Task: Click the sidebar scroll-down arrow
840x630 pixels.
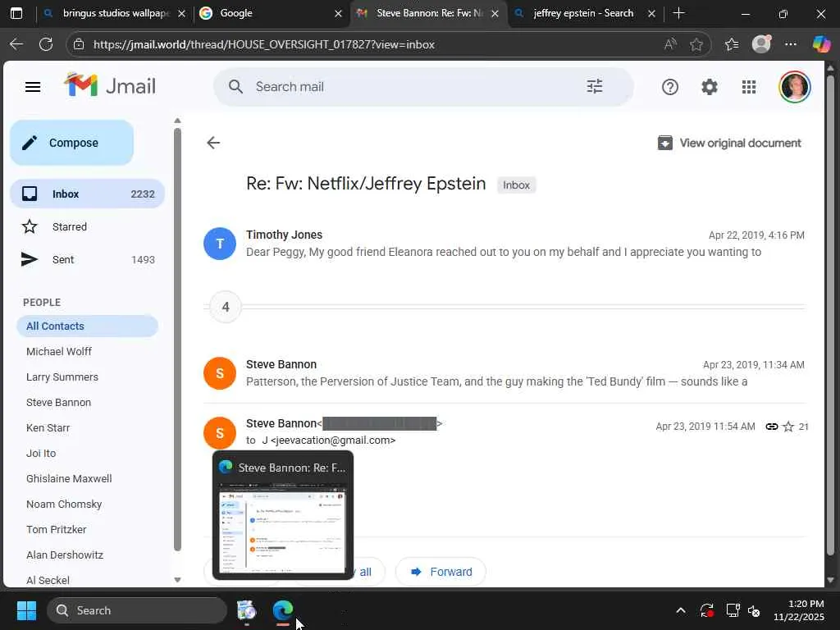Action: [177, 580]
